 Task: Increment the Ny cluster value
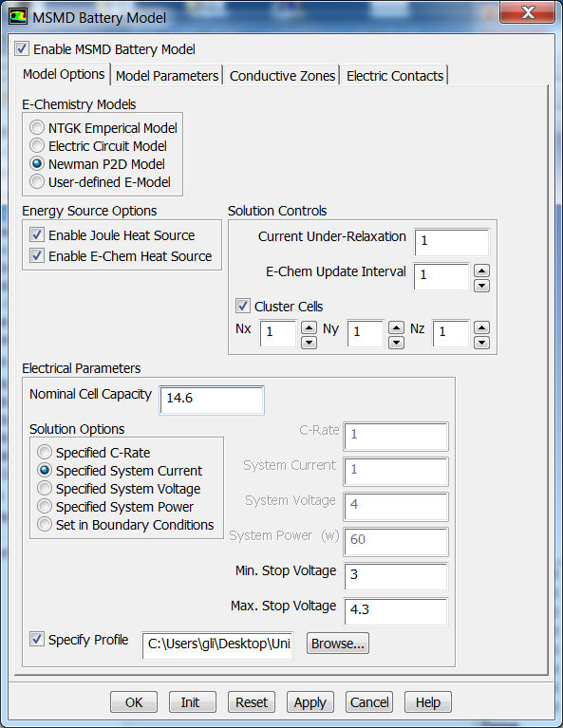[x=396, y=327]
